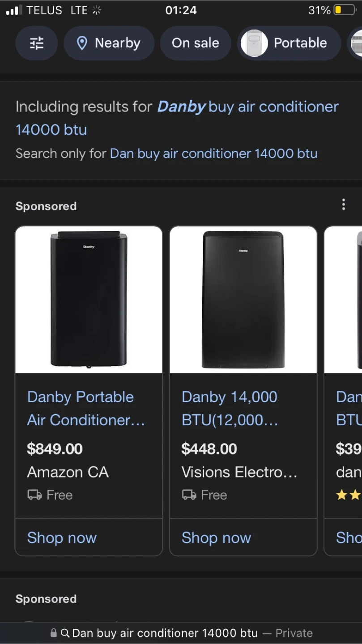The width and height of the screenshot is (362, 644).
Task: Open Danby 14,000 BTU product image
Action: pyautogui.click(x=243, y=300)
